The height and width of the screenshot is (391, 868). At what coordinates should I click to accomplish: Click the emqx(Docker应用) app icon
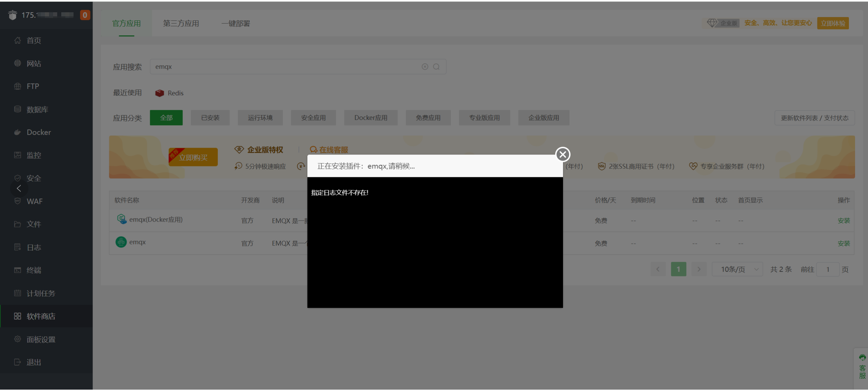coord(121,219)
